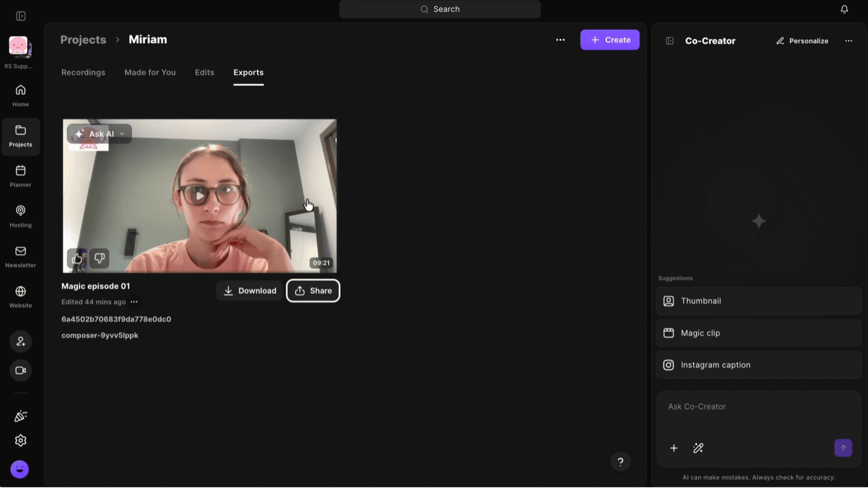
Task: Choose the Instagram caption suggestion
Action: coord(759,365)
